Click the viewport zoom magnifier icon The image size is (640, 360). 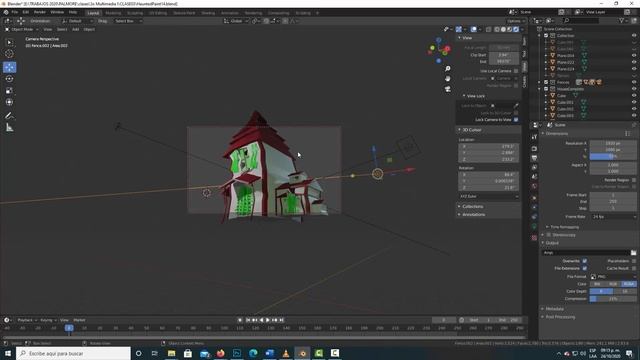(448, 69)
